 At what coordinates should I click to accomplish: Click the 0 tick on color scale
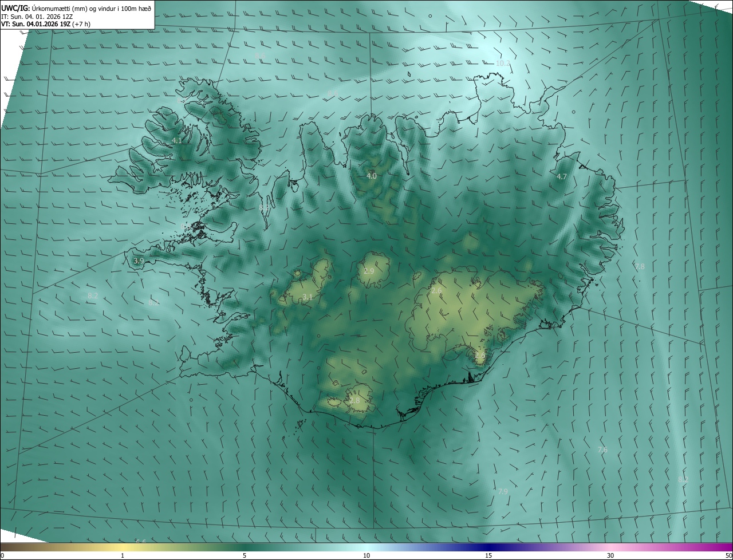coord(2,555)
